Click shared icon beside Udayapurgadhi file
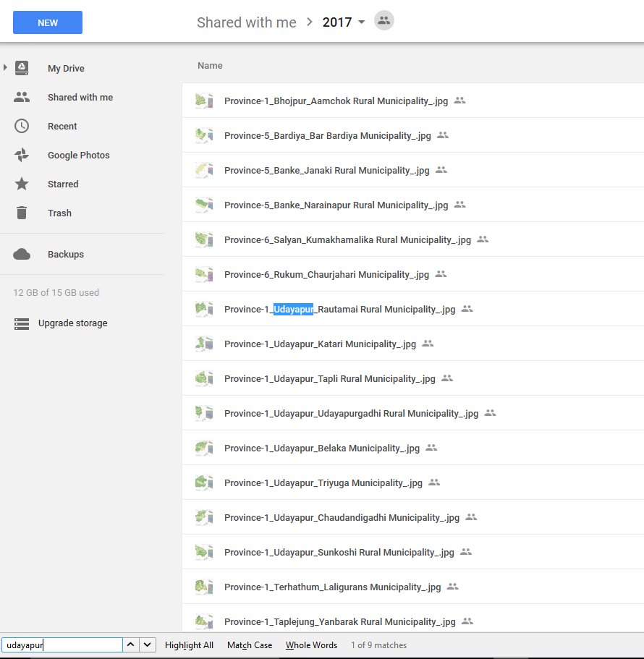The width and height of the screenshot is (644, 659). (x=490, y=413)
